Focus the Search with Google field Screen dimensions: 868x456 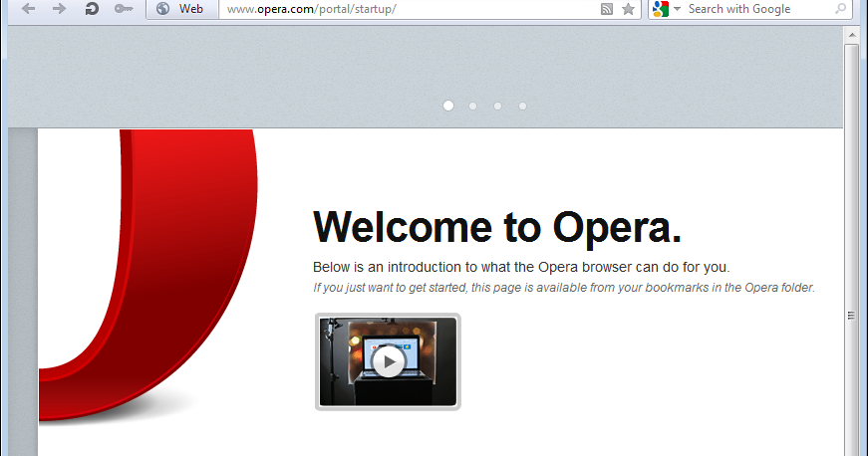(x=758, y=9)
